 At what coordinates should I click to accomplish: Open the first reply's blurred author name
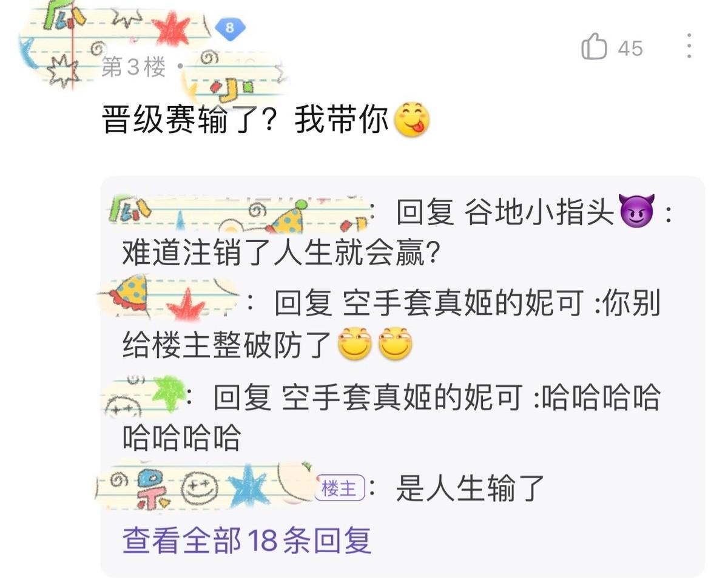[238, 212]
